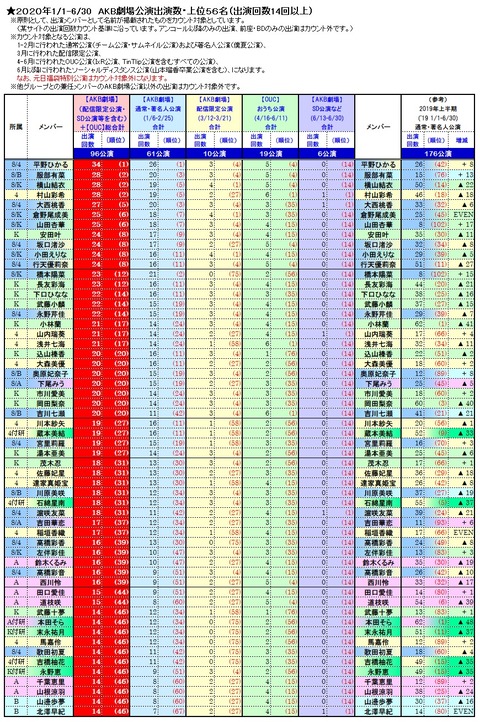Click EVEN in the 北澤早紀 row

click(x=463, y=712)
